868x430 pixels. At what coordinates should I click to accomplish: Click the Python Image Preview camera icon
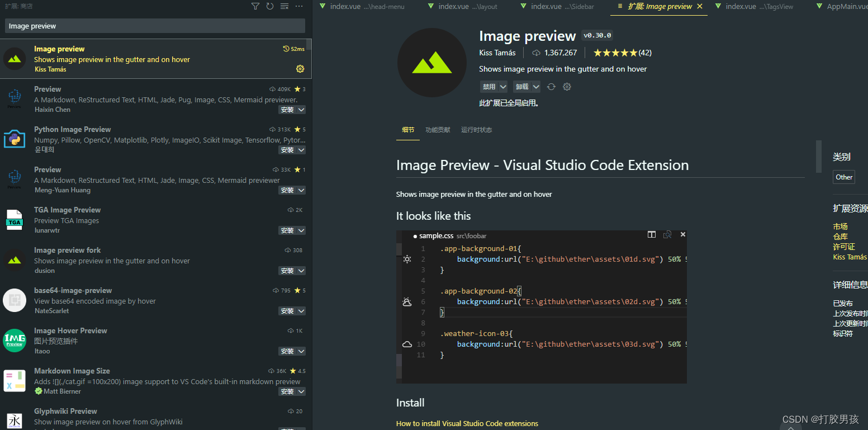(15, 139)
